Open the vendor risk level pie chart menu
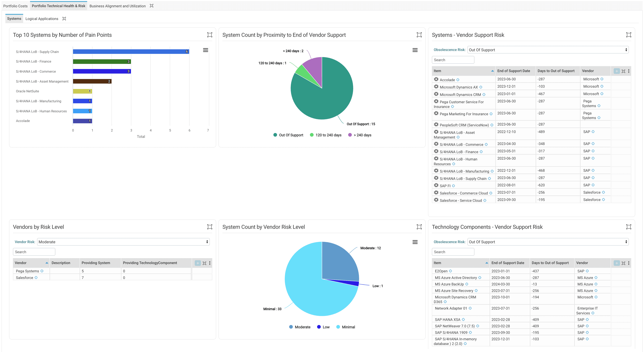Viewport: 644px width, 352px height. click(415, 242)
